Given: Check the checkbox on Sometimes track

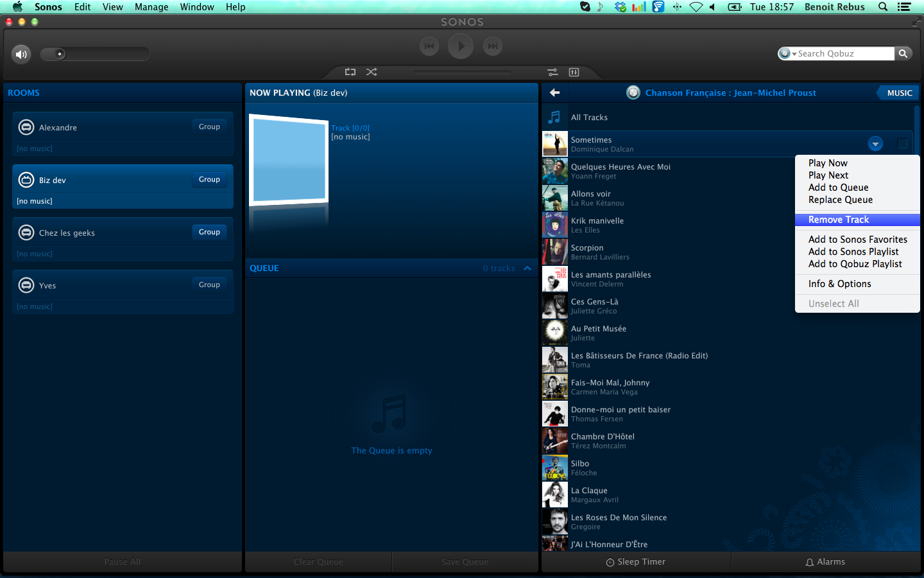Looking at the screenshot, I should [902, 143].
